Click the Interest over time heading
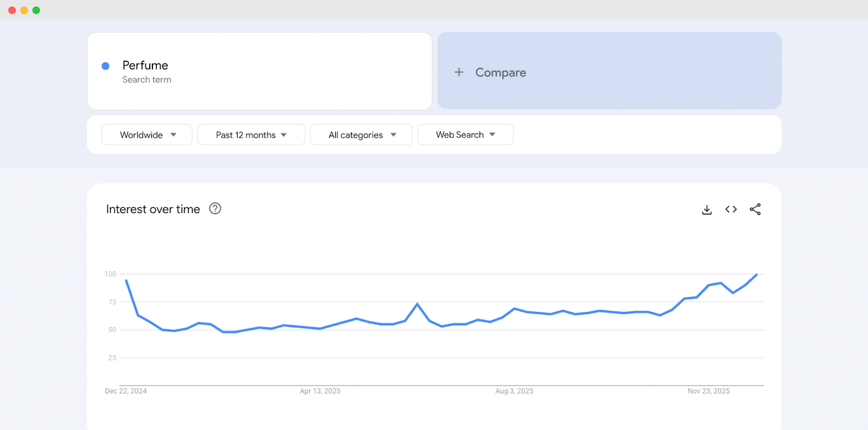 click(x=153, y=209)
